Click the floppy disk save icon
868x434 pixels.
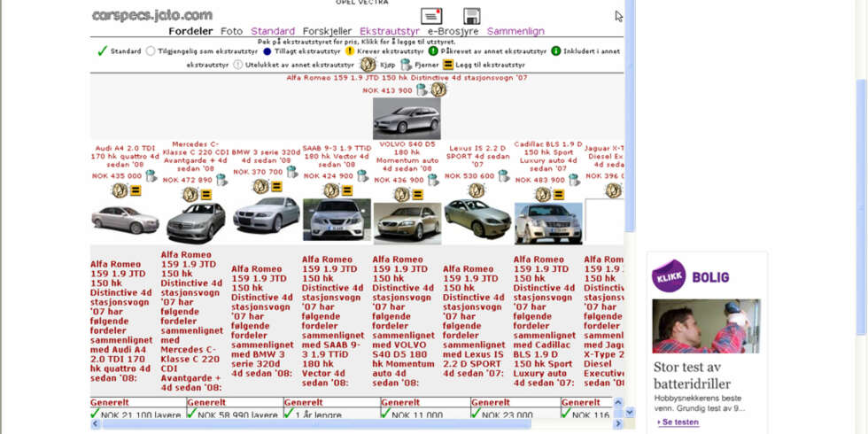coord(471,16)
